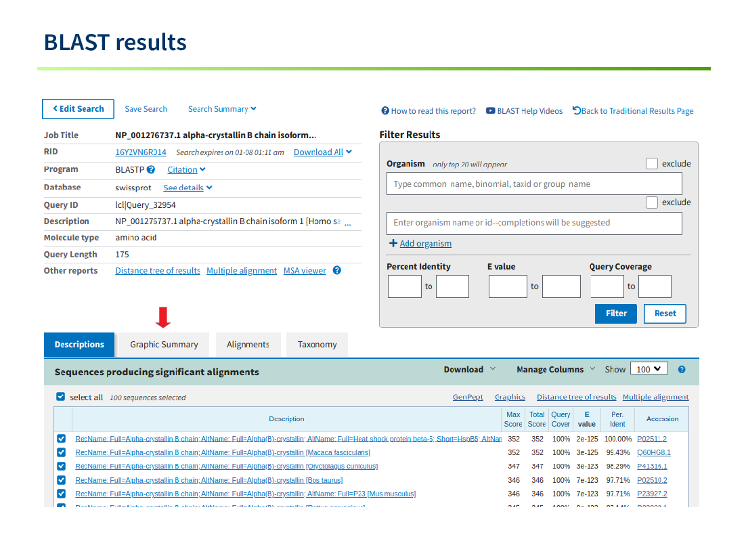Uncheck the Bos taurus row checkbox
The image size is (746, 560).
pos(62,479)
